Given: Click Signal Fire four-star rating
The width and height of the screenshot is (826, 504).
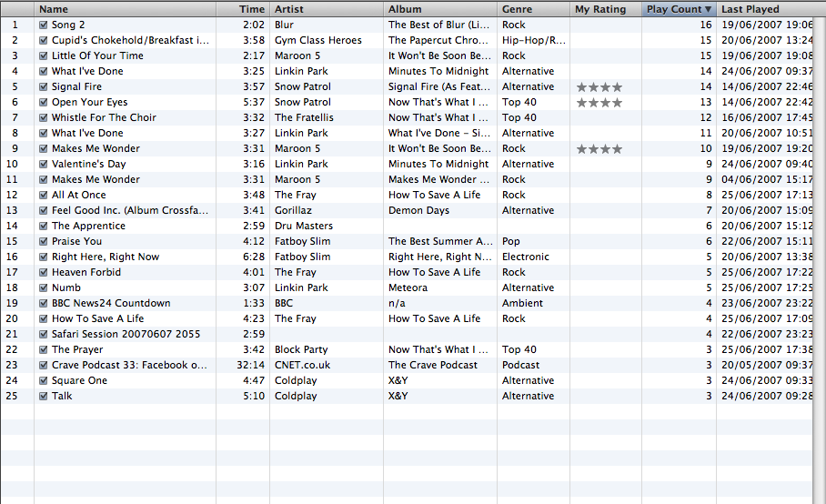Looking at the screenshot, I should pos(599,87).
